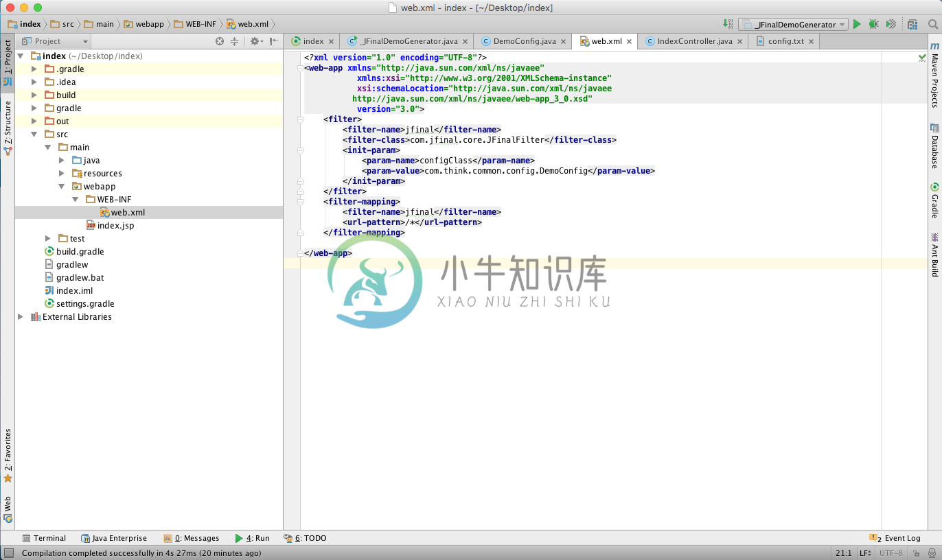Click the webapp breadcrumb in navigation bar

(x=143, y=24)
